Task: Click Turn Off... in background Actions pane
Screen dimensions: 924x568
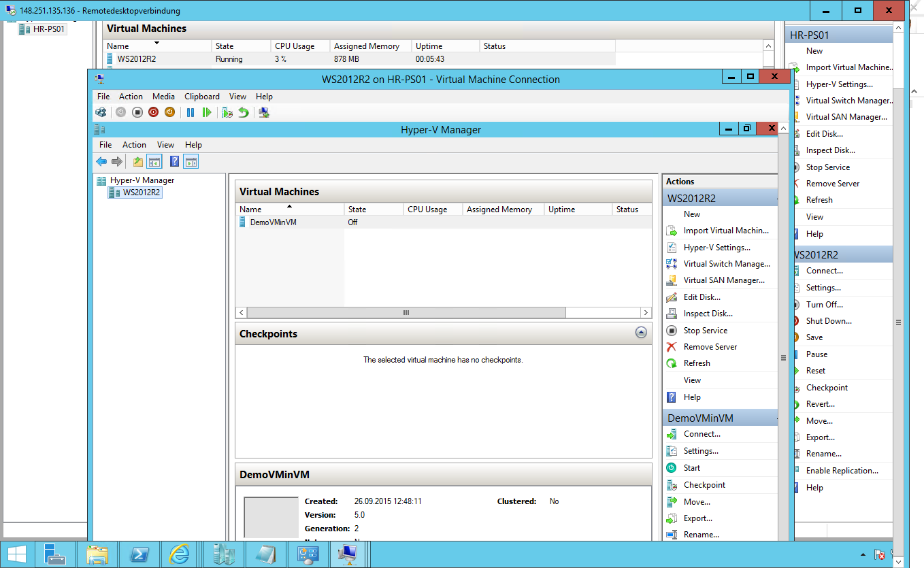Action: (x=824, y=305)
